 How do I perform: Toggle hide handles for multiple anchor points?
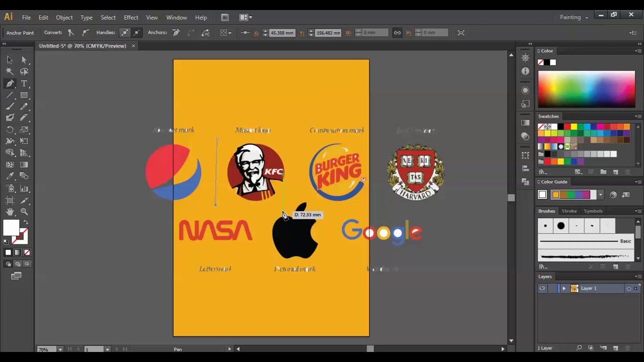pos(136,33)
